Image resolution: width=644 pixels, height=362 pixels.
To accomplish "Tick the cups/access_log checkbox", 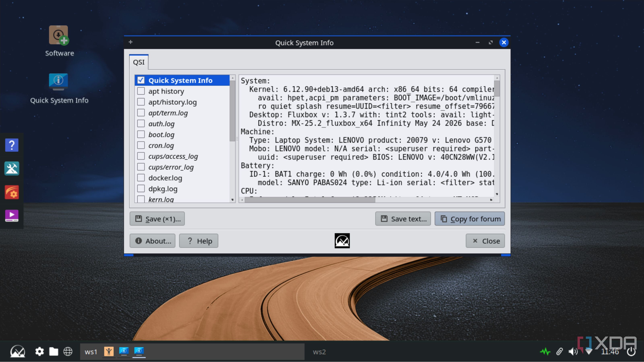I will pos(141,156).
